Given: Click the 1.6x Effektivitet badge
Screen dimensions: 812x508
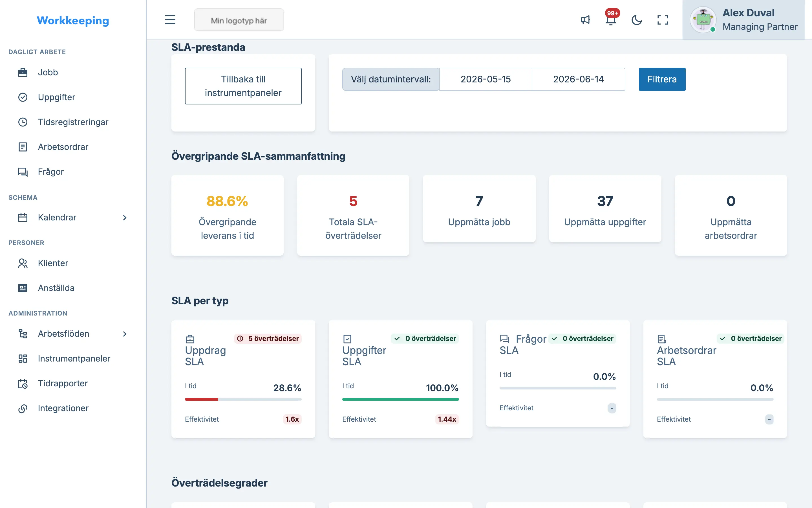Looking at the screenshot, I should (x=292, y=419).
